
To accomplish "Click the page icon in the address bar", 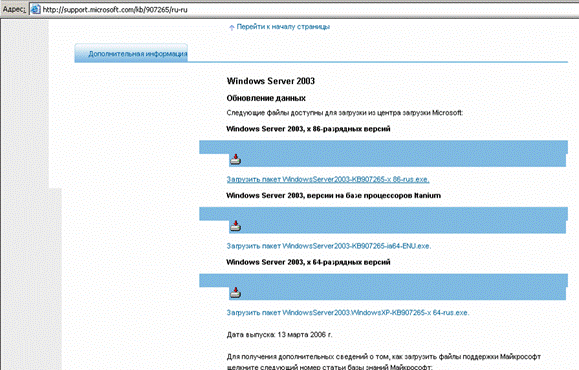I will click(x=35, y=9).
